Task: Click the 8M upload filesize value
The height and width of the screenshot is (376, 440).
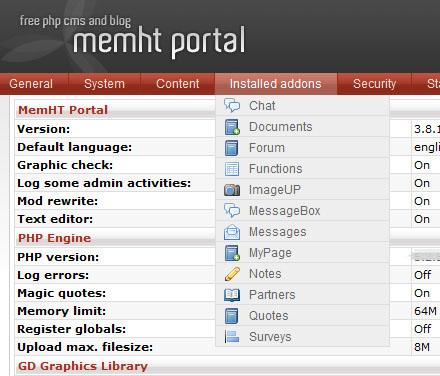Action: [x=422, y=347]
